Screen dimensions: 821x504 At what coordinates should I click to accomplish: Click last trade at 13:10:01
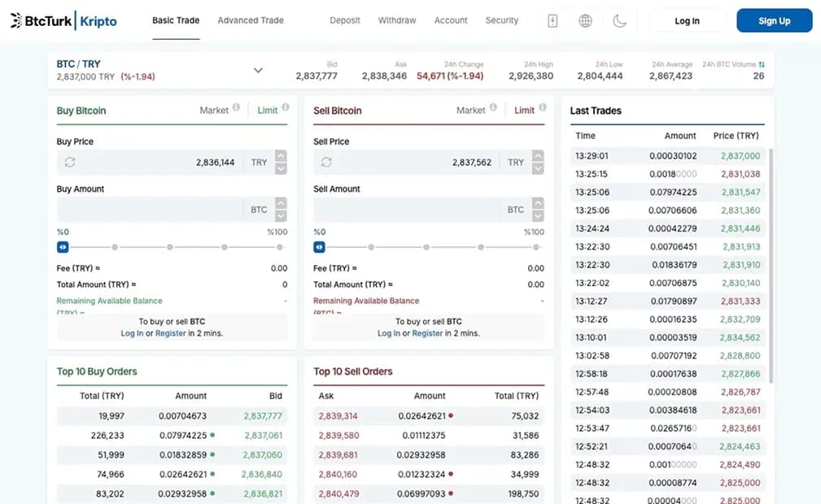coord(667,337)
